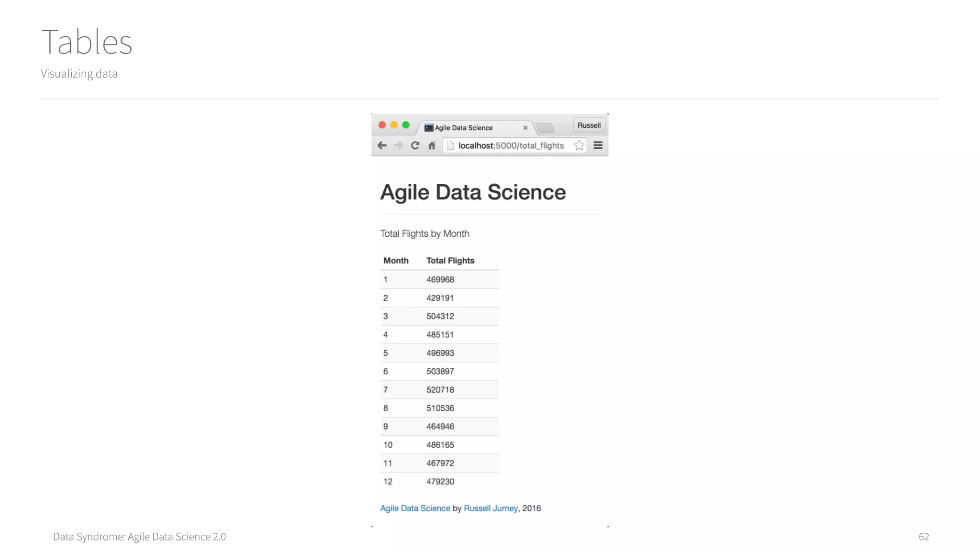This screenshot has width=980, height=551.
Task: Click the browser back arrow
Action: coord(382,145)
